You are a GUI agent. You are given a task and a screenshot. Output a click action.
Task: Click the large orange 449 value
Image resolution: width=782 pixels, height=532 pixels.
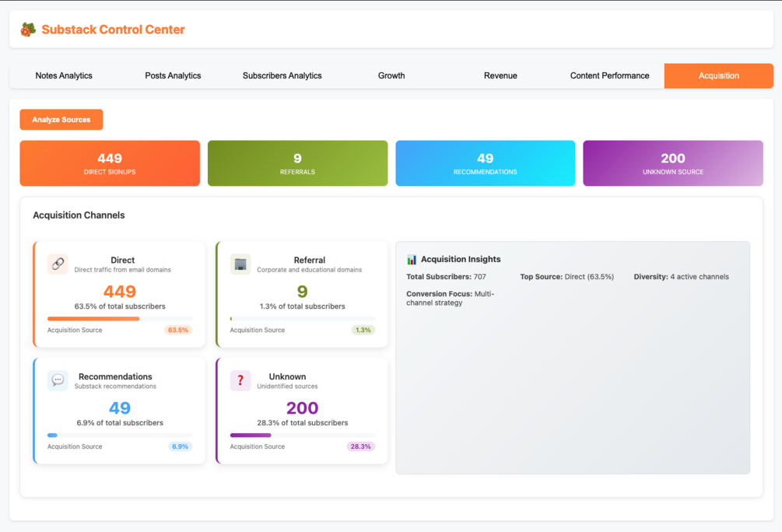(120, 291)
